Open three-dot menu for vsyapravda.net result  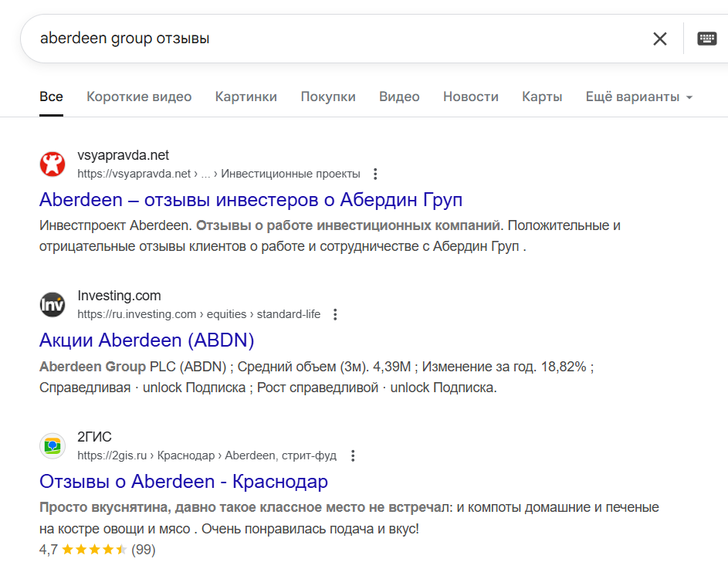click(x=375, y=174)
